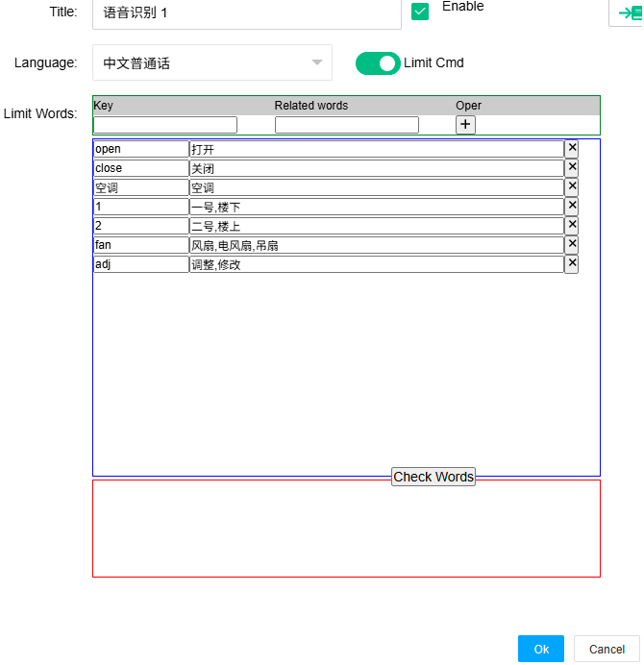Edit related words field 二号,楼上
The width and height of the screenshot is (644, 665).
(x=376, y=226)
